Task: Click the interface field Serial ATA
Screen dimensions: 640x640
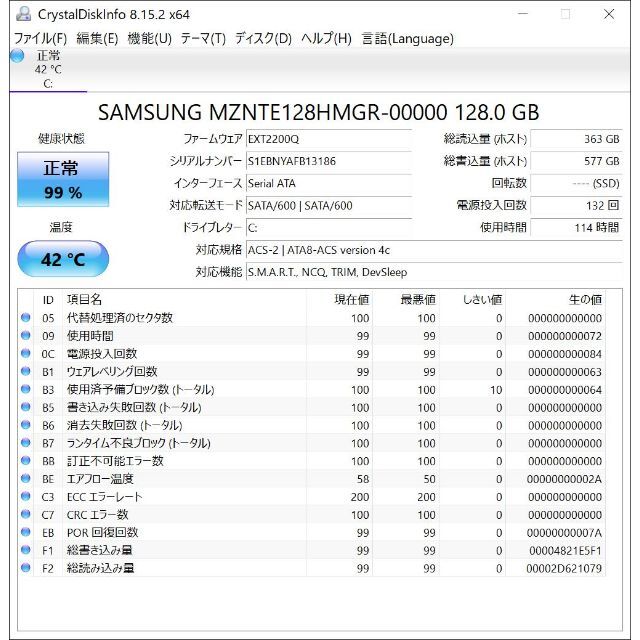Action: 329,183
